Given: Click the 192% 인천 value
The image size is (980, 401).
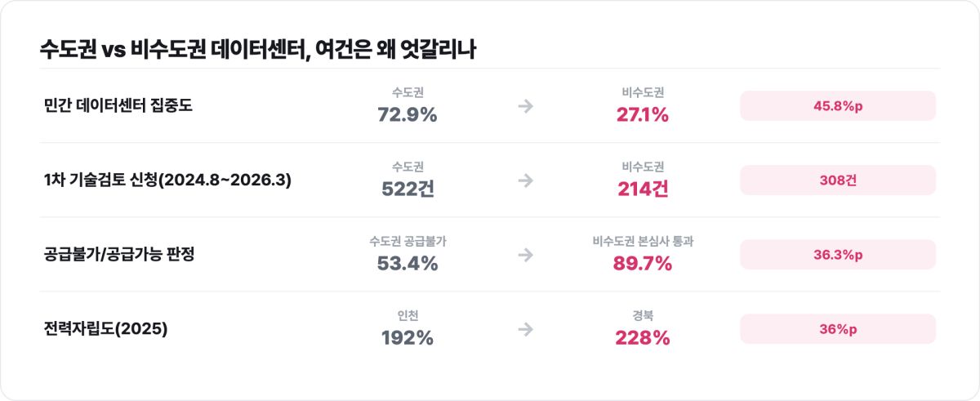Looking at the screenshot, I should (408, 338).
